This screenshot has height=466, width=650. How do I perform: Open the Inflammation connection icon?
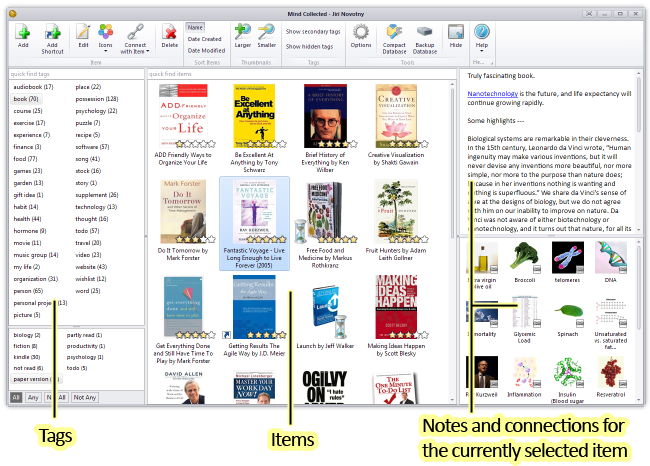point(525,372)
